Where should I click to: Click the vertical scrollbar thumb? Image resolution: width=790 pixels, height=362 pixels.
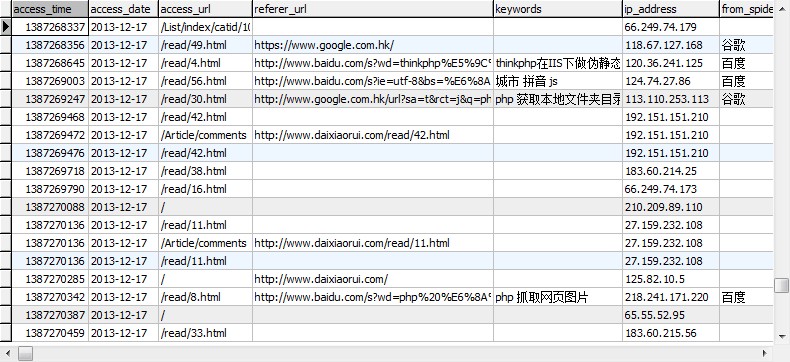[x=781, y=285]
